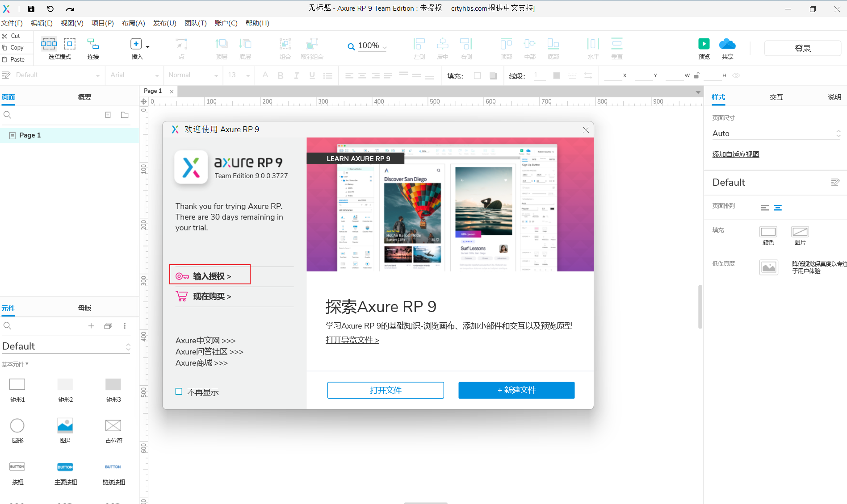Click the manage style edit icon beside Default
This screenshot has height=504, width=847.
835,182
